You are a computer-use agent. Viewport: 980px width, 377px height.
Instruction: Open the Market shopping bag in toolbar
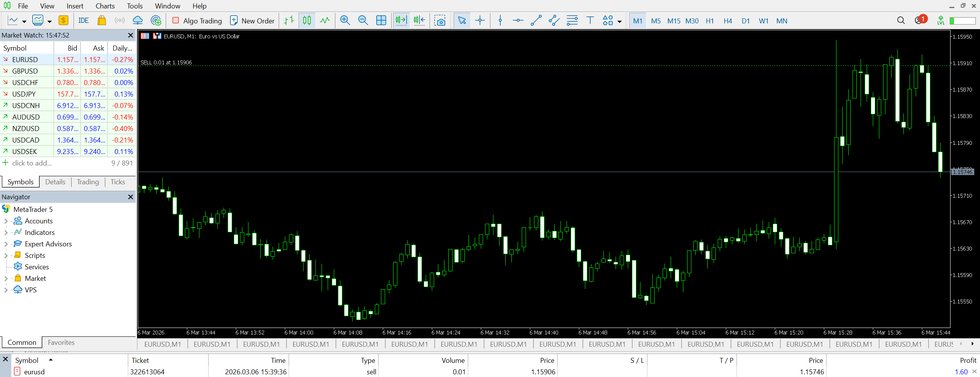pyautogui.click(x=101, y=21)
